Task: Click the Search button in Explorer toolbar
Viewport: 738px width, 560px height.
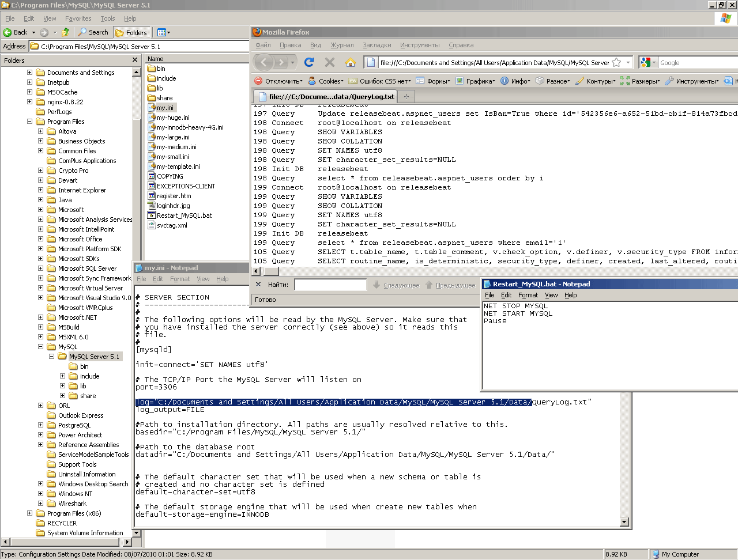Action: point(93,32)
